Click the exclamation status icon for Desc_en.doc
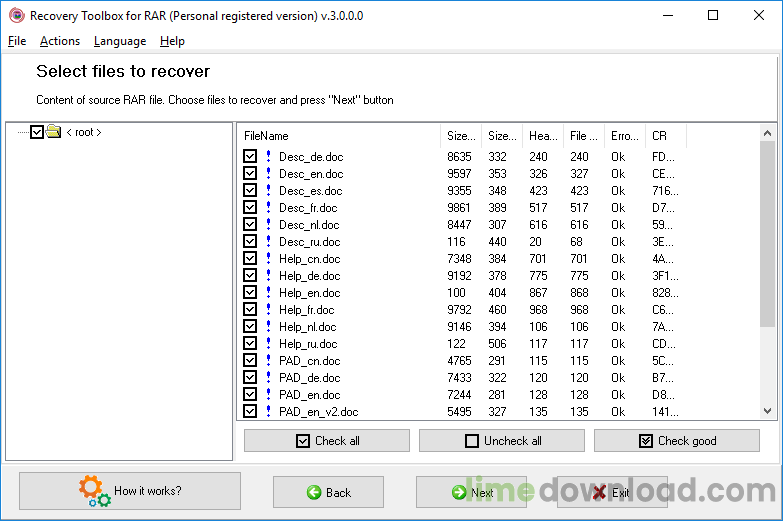Image resolution: width=783 pixels, height=521 pixels. (268, 173)
